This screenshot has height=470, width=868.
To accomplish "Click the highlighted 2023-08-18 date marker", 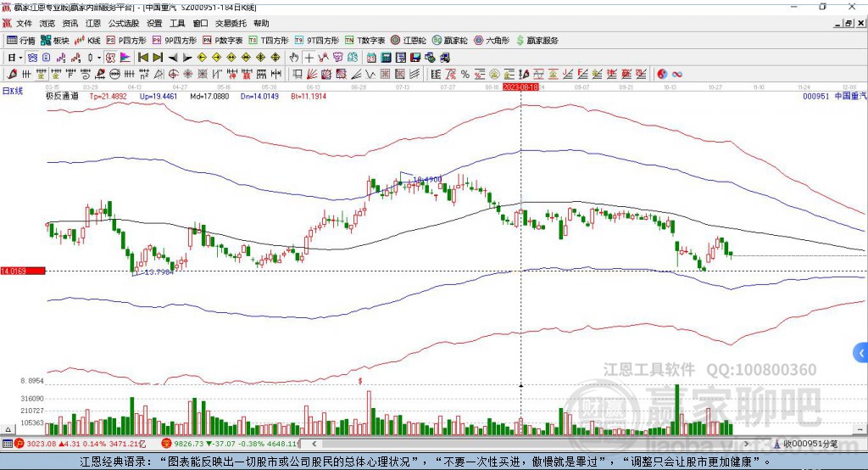I will [x=520, y=87].
